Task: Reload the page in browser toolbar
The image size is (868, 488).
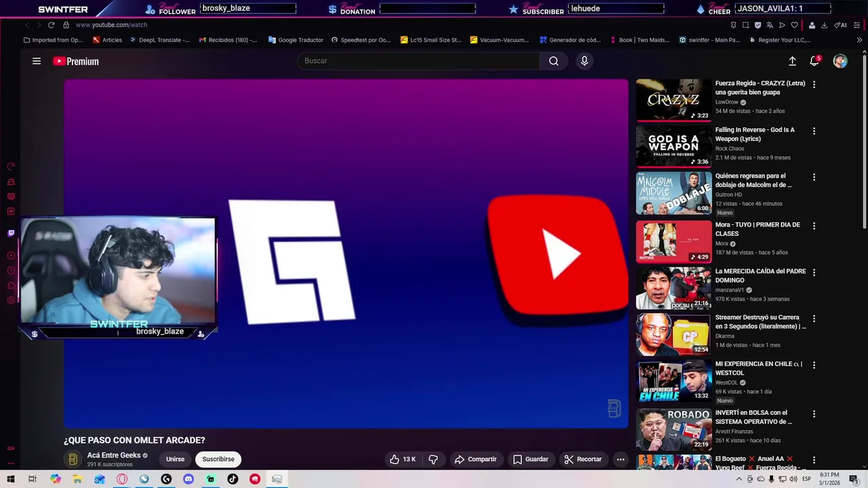Action: click(51, 25)
